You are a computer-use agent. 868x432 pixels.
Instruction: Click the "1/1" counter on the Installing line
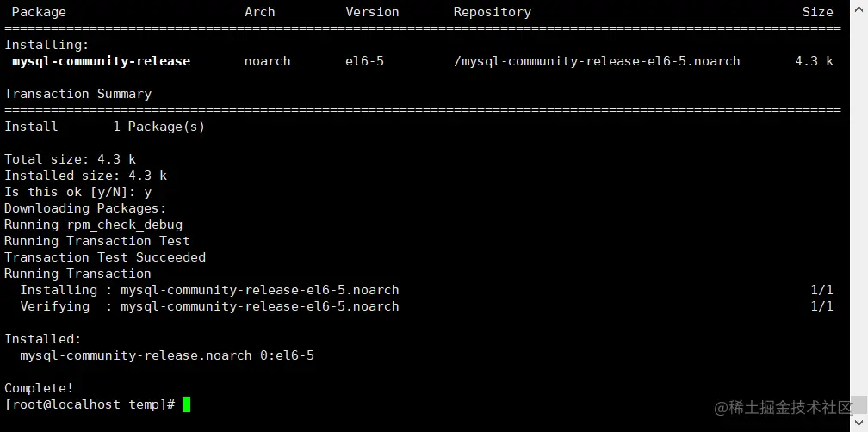[821, 290]
